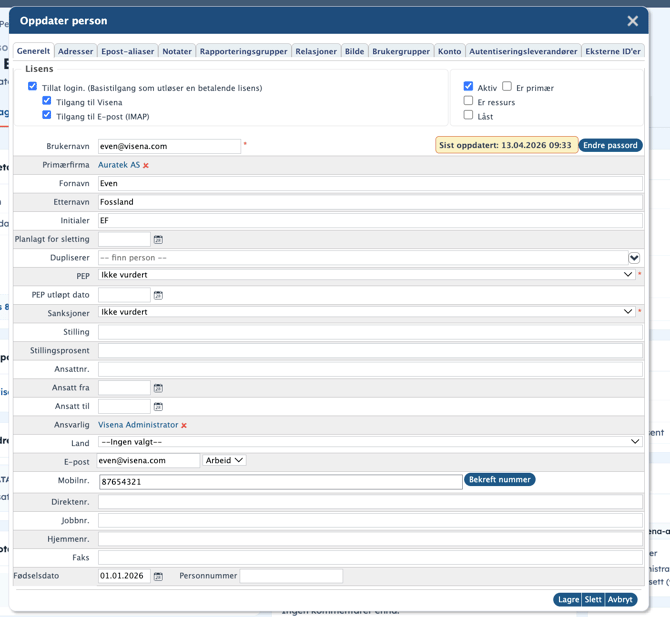Screen dimensions: 670x617
Task: Open calendar for Planlagt for sletting
Action: 158,239
